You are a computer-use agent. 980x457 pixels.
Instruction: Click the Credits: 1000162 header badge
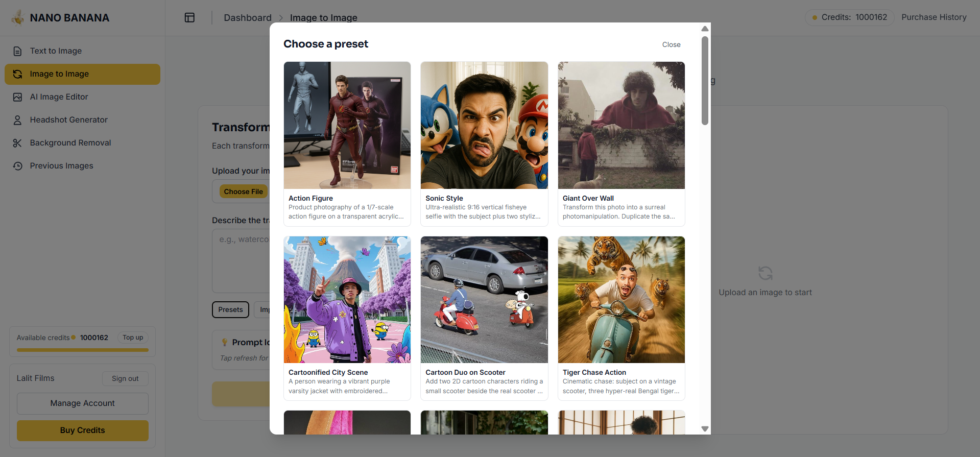[x=849, y=17]
